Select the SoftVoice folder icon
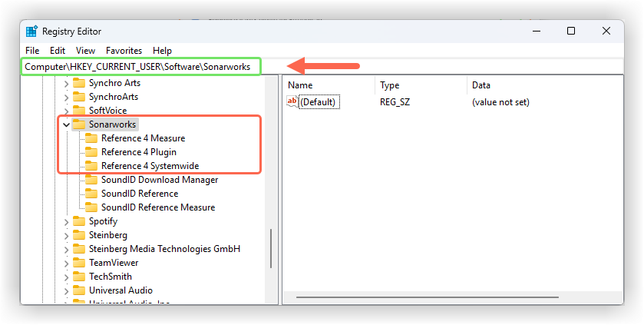This screenshot has width=644, height=325. (79, 110)
